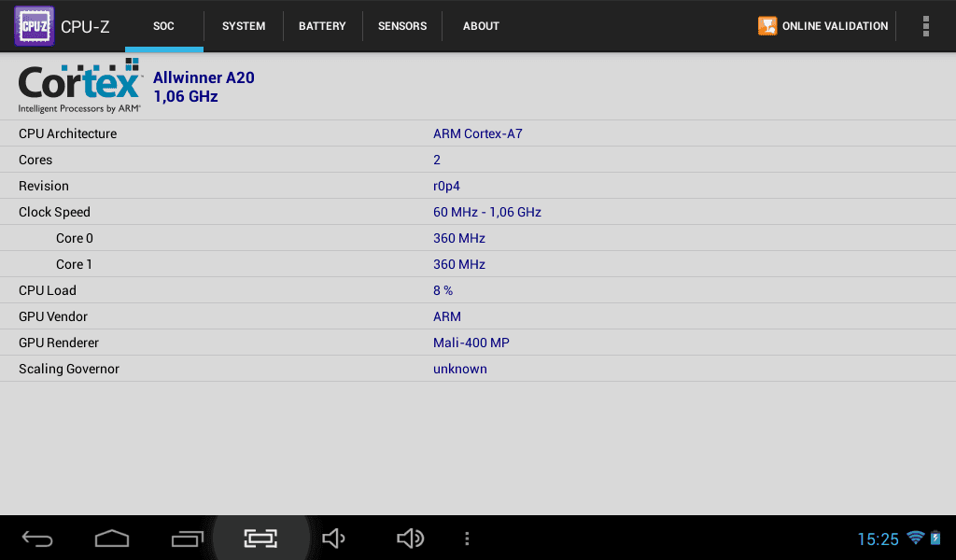956x560 pixels.
Task: Tap the screenshot capture button in the navigation bar
Action: (261, 539)
